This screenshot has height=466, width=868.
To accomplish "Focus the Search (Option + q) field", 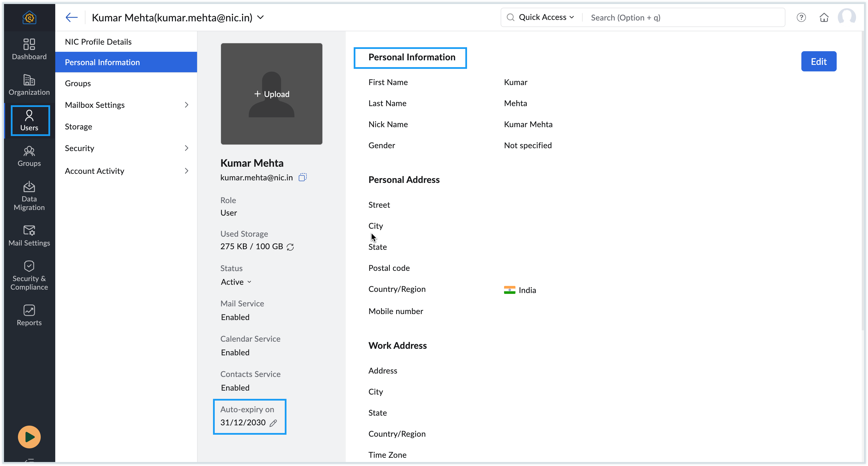I will (x=684, y=18).
